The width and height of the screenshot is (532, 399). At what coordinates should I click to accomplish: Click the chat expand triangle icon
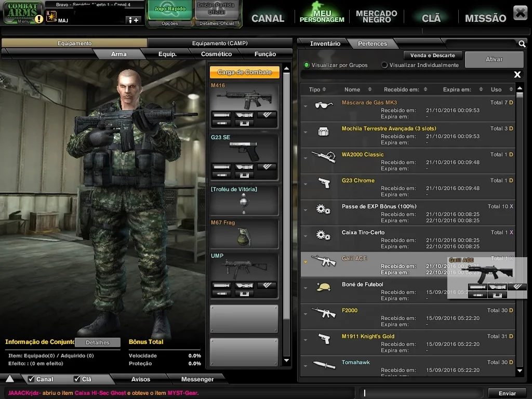[10, 379]
